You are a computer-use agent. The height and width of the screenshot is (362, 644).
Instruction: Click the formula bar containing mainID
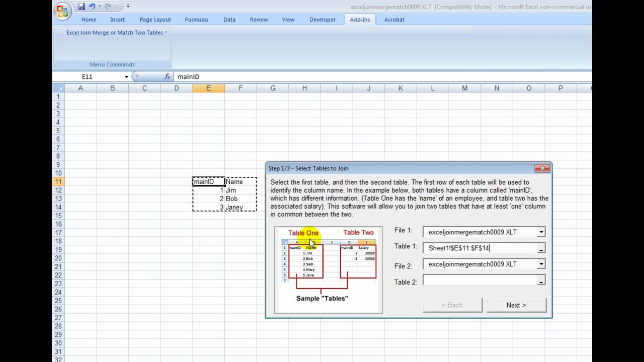pos(382,76)
